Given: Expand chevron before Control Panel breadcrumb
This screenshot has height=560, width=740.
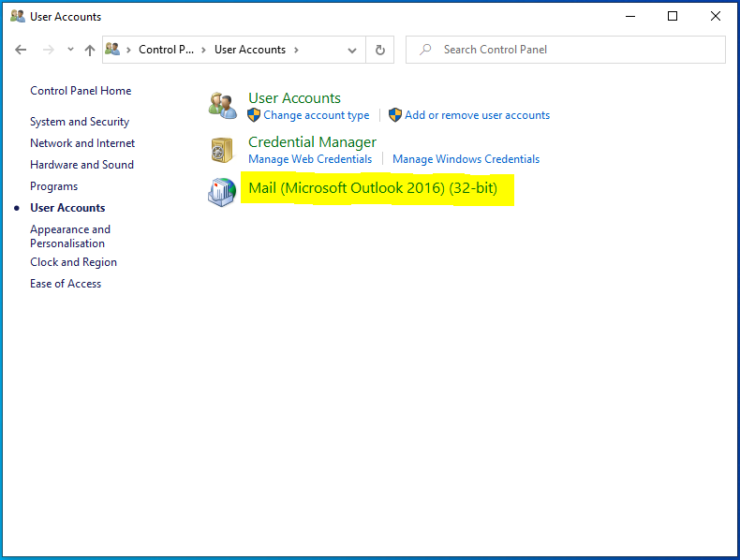Looking at the screenshot, I should point(128,50).
